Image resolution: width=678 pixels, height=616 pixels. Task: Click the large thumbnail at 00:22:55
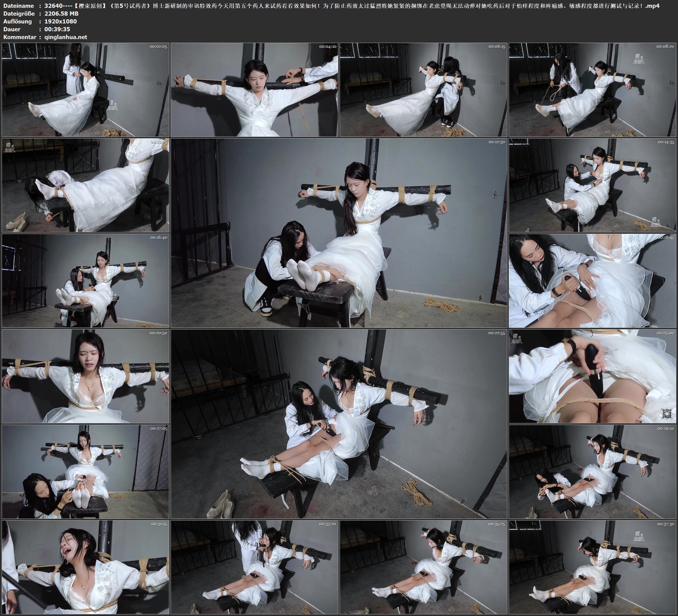click(x=339, y=424)
